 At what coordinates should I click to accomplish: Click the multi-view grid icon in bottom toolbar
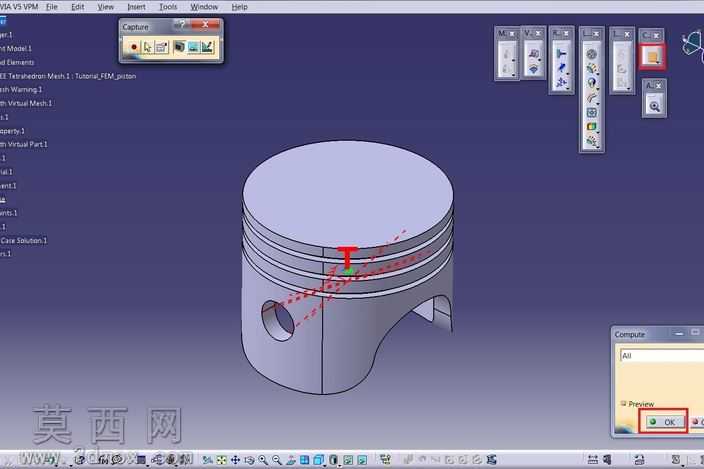point(304,460)
